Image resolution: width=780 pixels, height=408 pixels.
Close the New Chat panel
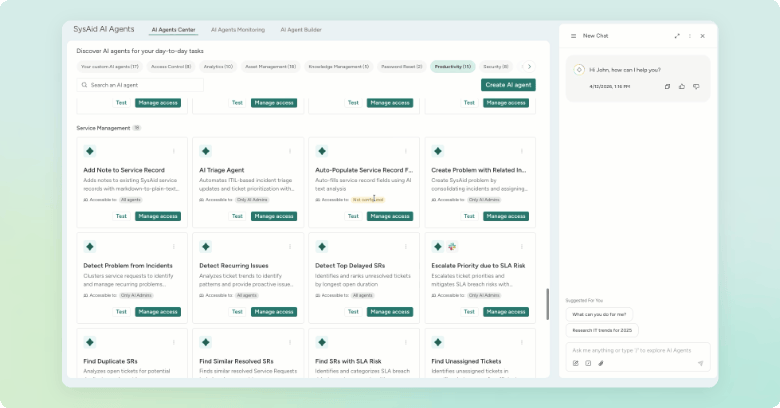(702, 36)
